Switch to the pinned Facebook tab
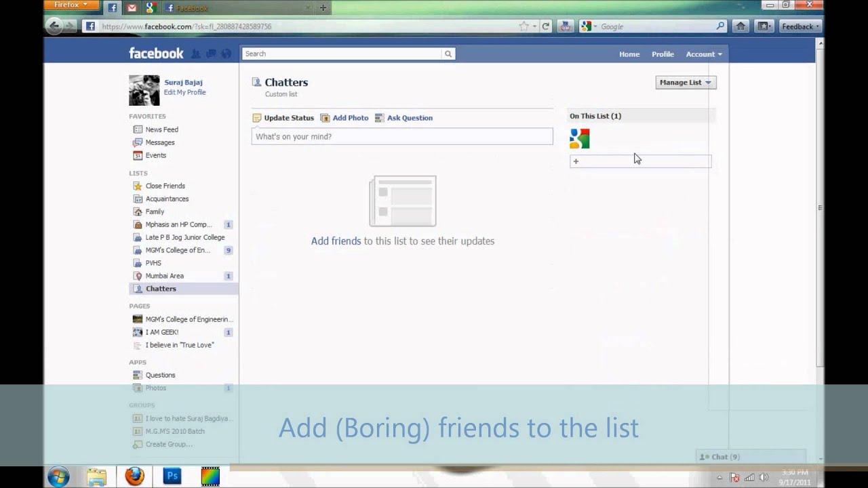Screen dimensions: 868x488 click(x=113, y=8)
